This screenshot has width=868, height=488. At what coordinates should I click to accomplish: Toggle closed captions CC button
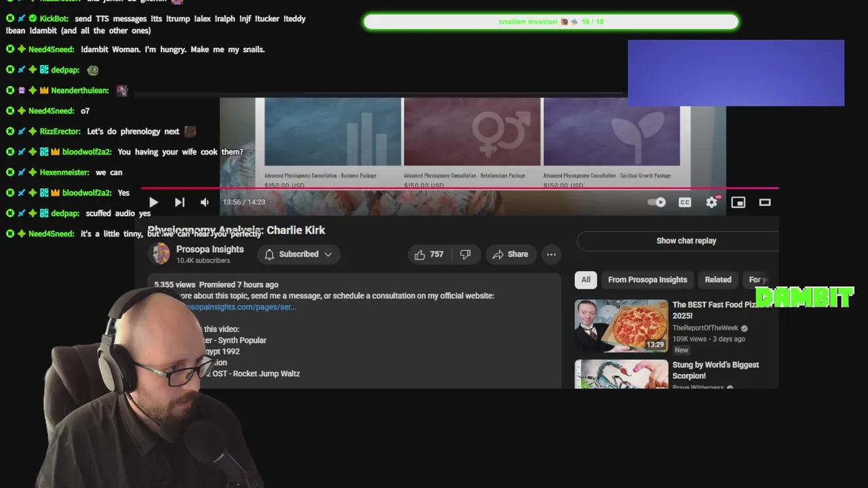coord(685,202)
